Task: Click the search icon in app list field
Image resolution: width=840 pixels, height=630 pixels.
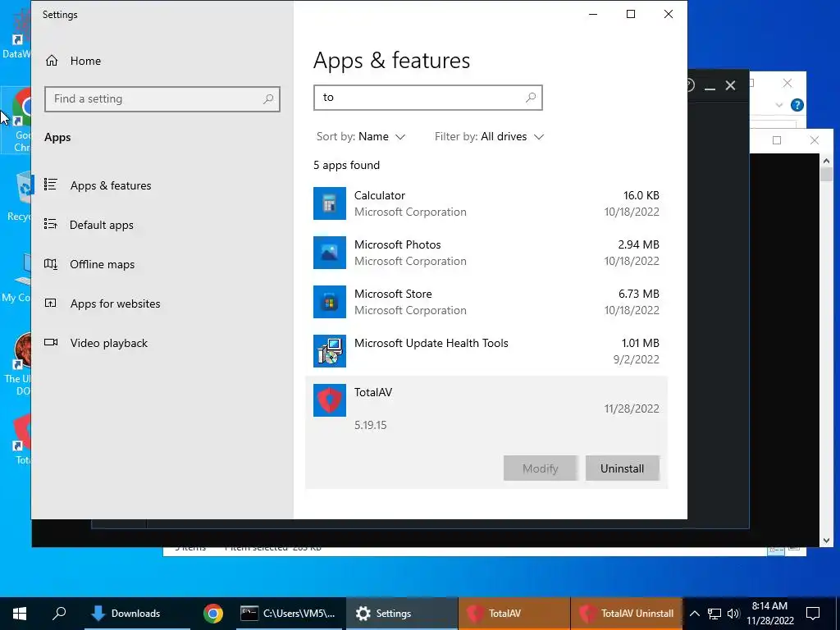Action: pyautogui.click(x=531, y=98)
